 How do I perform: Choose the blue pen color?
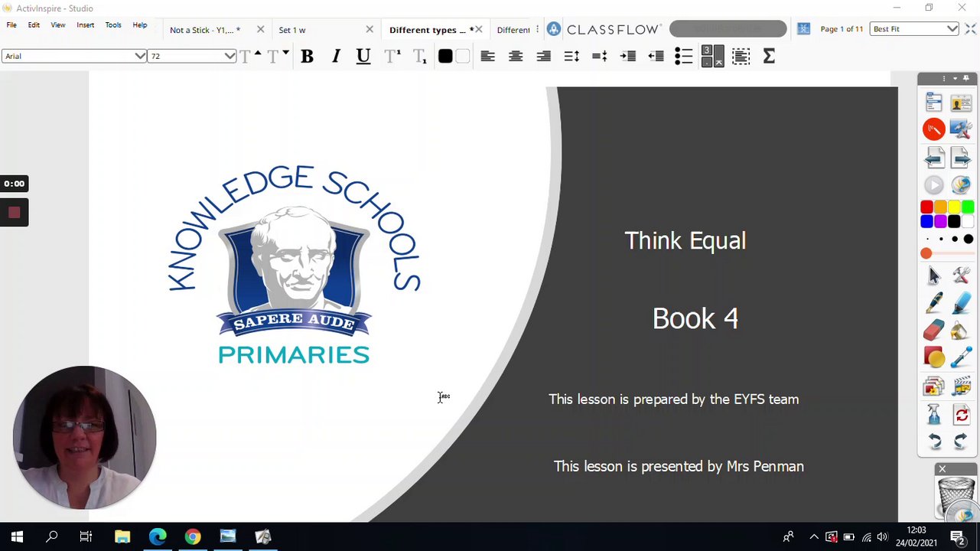[926, 222]
